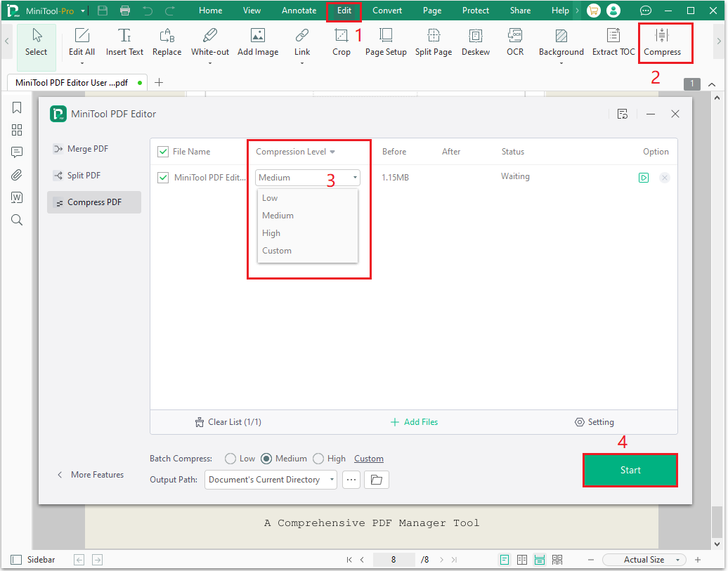Select the Crop tool
This screenshot has width=728, height=571.
click(x=342, y=42)
